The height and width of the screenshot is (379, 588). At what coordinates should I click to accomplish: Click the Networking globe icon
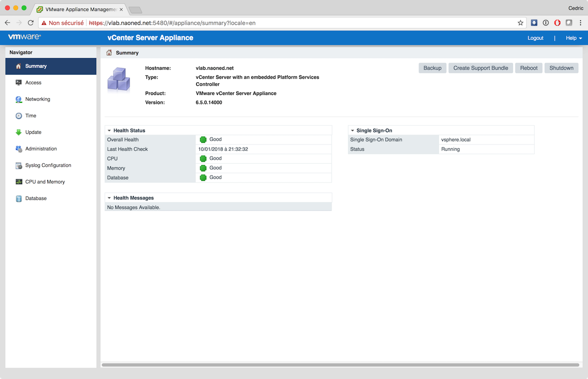(x=19, y=99)
